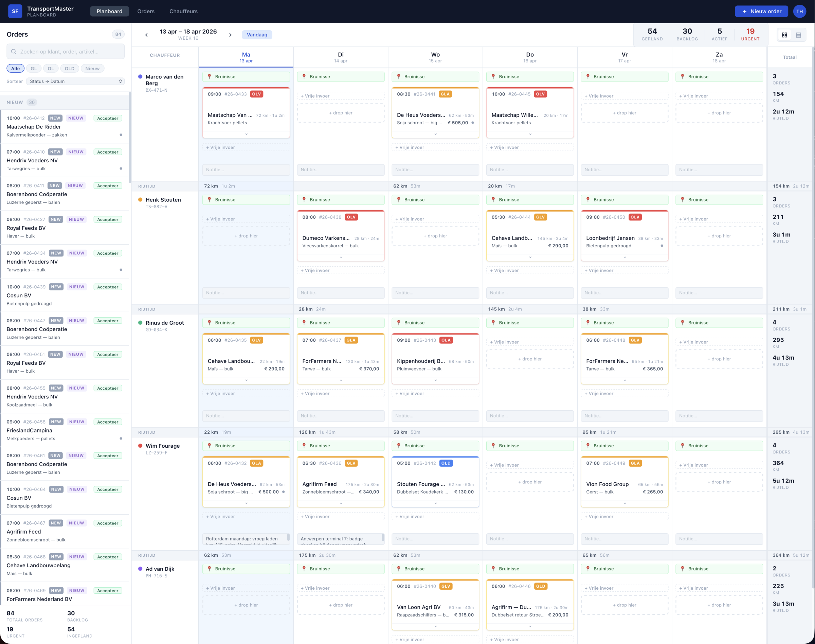Expand order #26-0433 card chevron
The image size is (815, 644).
[x=246, y=134]
